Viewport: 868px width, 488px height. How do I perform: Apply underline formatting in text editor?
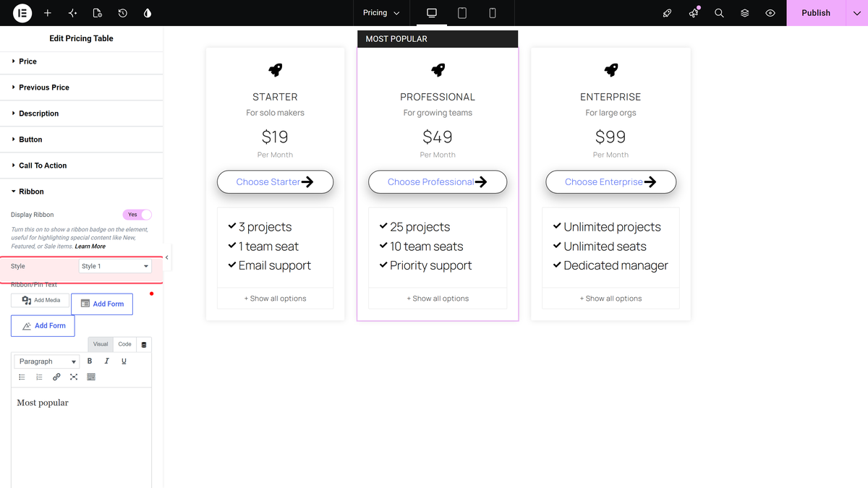124,361
